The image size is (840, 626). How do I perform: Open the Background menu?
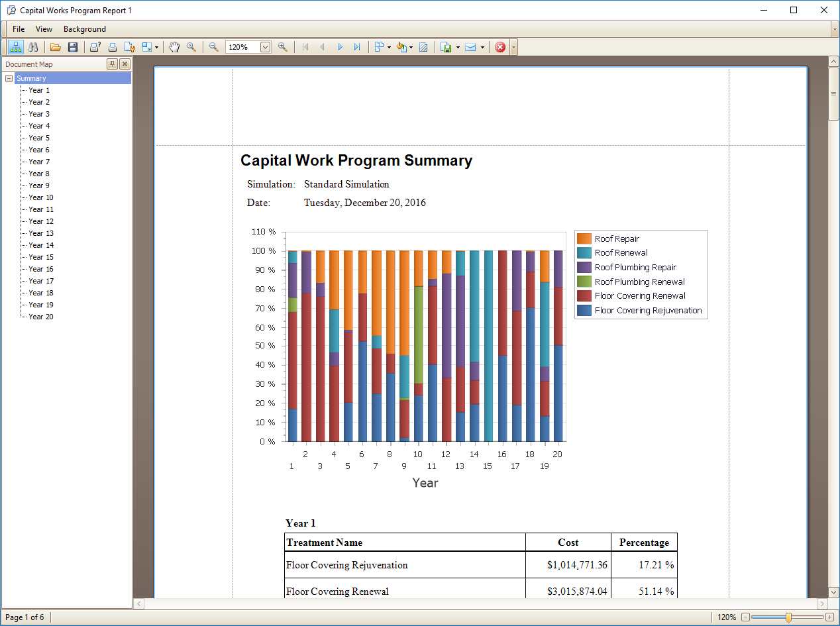tap(84, 29)
